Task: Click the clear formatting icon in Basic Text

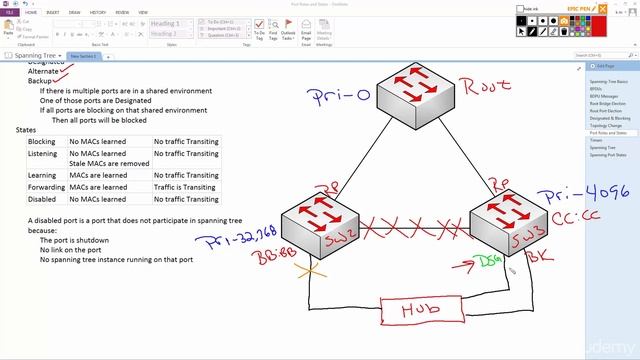Action: pyautogui.click(x=141, y=34)
